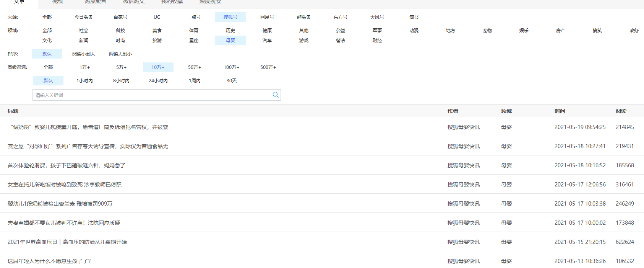Click the search magnifier icon
Screen dimensions: 644x268
(275, 95)
